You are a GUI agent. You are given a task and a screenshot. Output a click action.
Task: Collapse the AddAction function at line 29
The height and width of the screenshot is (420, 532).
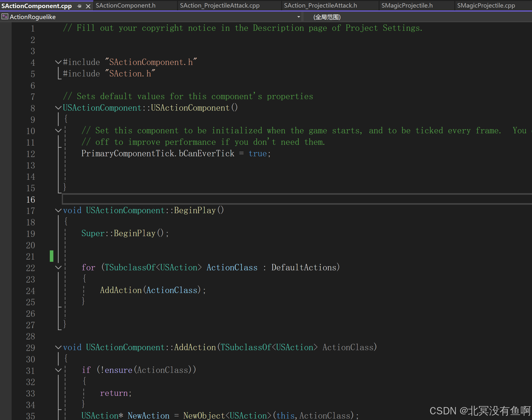tap(58, 347)
